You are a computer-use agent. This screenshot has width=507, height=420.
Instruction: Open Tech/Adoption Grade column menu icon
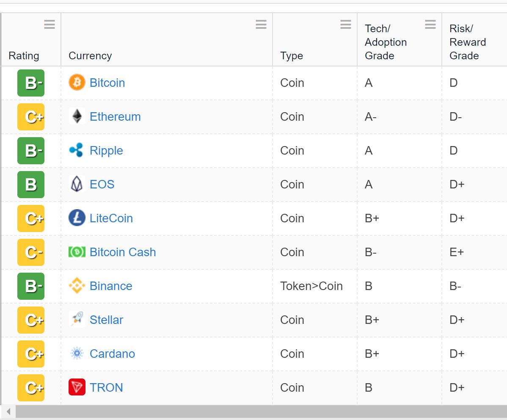[x=430, y=24]
